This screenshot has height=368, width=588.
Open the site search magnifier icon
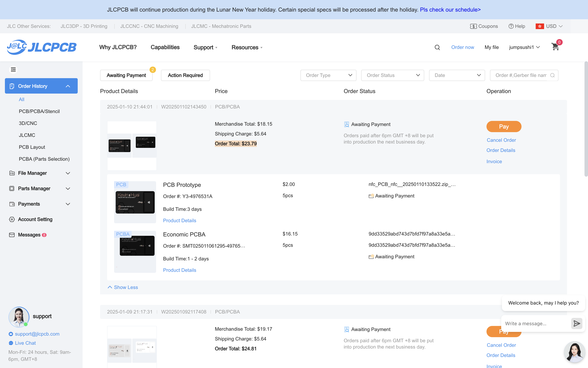(x=437, y=47)
